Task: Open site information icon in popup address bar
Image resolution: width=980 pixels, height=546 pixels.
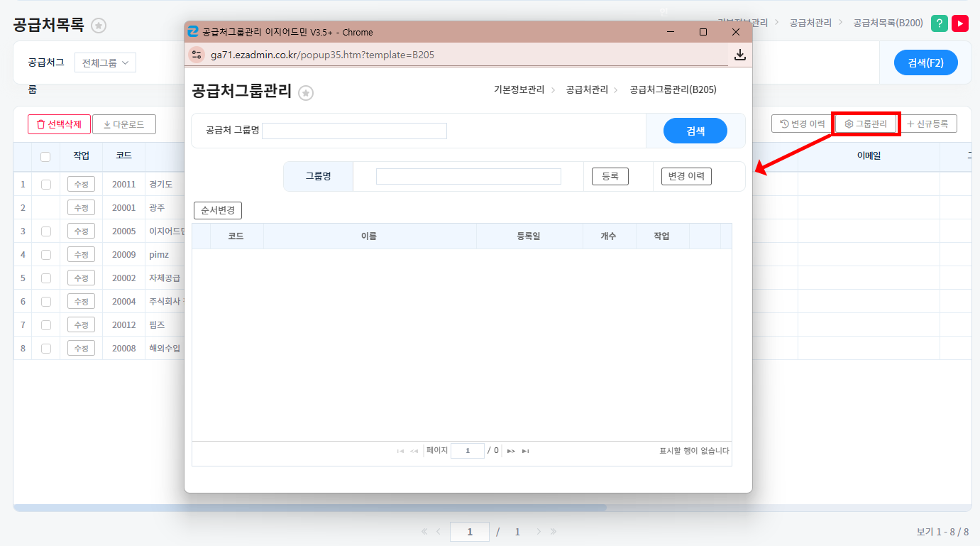Action: [197, 55]
